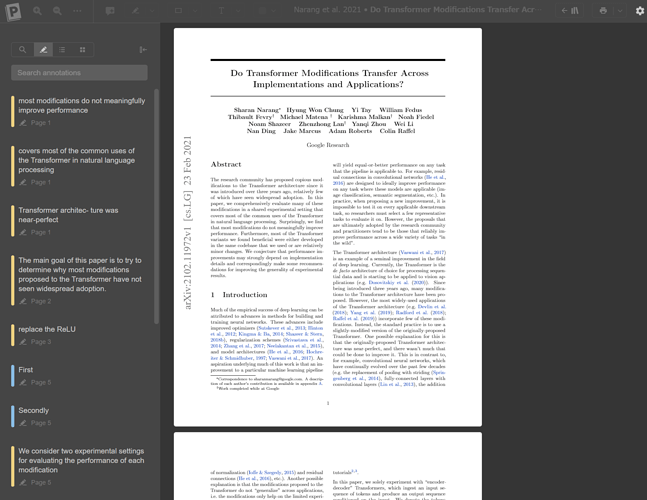
Task: Switch to the outline list tab
Action: [62, 50]
